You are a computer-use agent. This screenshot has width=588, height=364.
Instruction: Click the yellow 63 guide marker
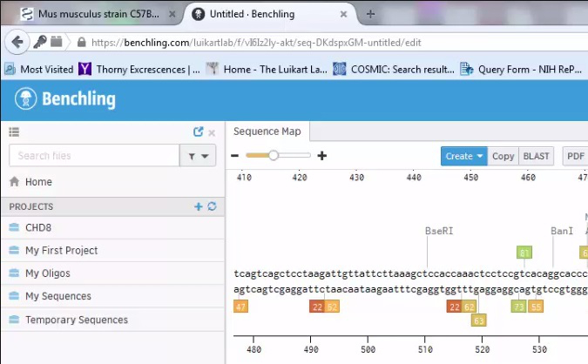(x=478, y=320)
